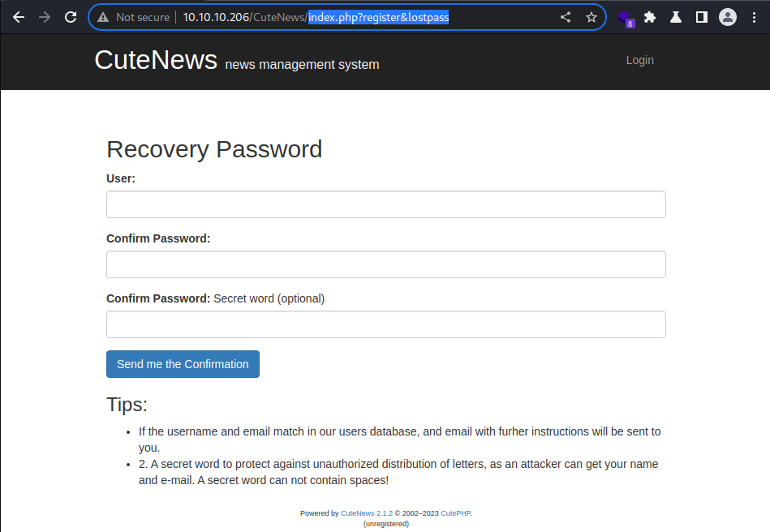Open the user profile avatar
Viewport: 770px width, 532px height.
coord(728,17)
